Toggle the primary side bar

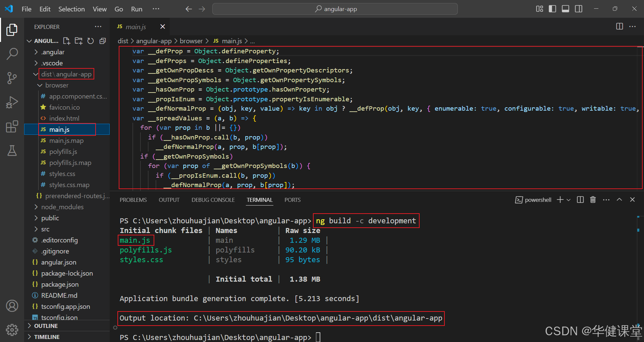pyautogui.click(x=552, y=9)
